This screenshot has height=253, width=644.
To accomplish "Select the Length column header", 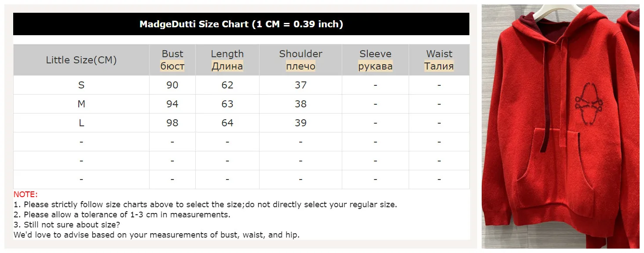I will point(227,60).
